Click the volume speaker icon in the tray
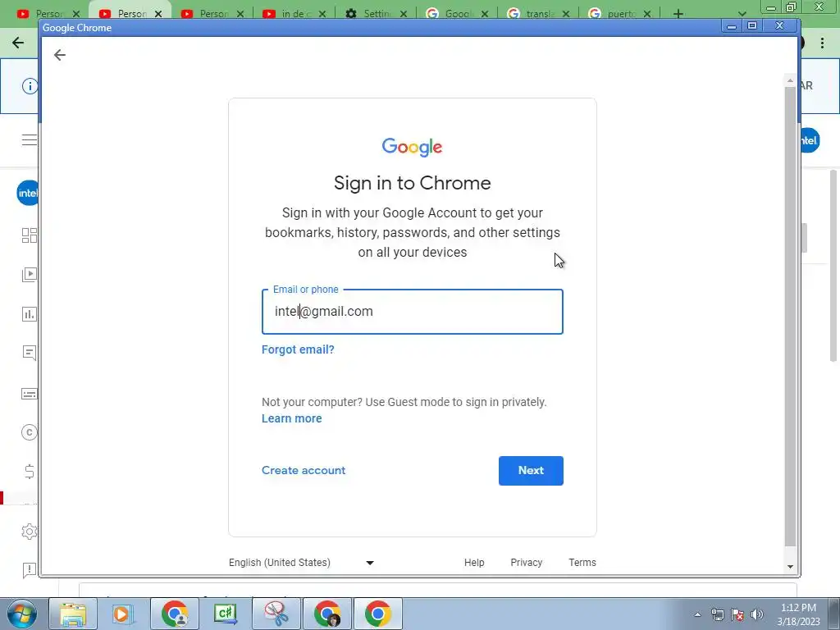The width and height of the screenshot is (840, 630). (x=757, y=614)
